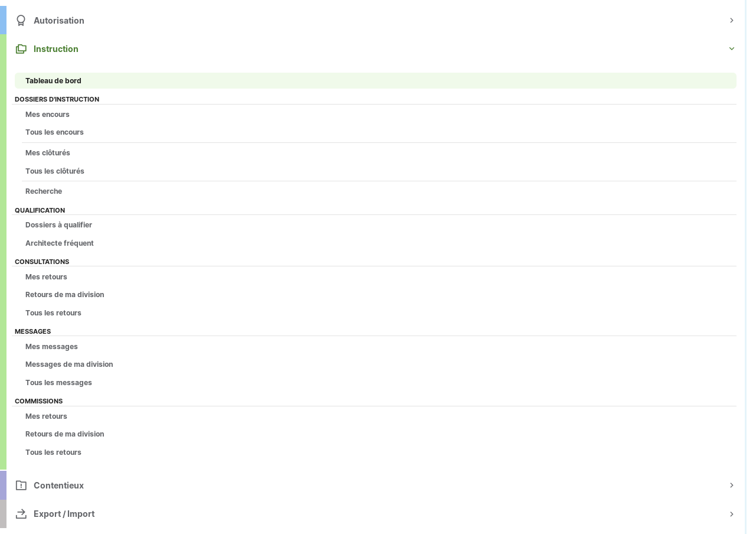Click the Contentieux alert folder icon
This screenshot has width=756, height=534.
click(21, 486)
